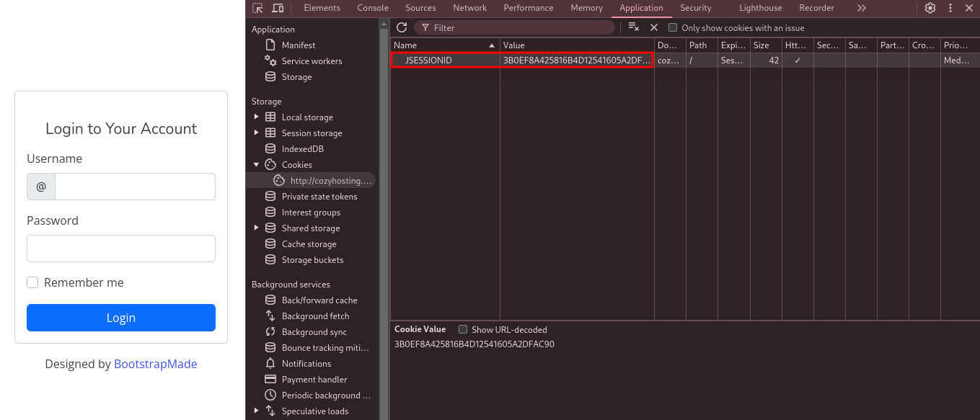Expand Shared storage tree node
The height and width of the screenshot is (420, 980).
(x=256, y=228)
